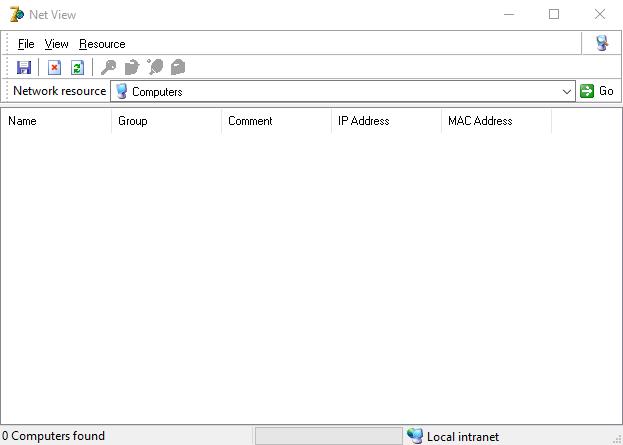Click the grayed message envelope icon
Viewport: 623px width, 445px height.
point(178,67)
